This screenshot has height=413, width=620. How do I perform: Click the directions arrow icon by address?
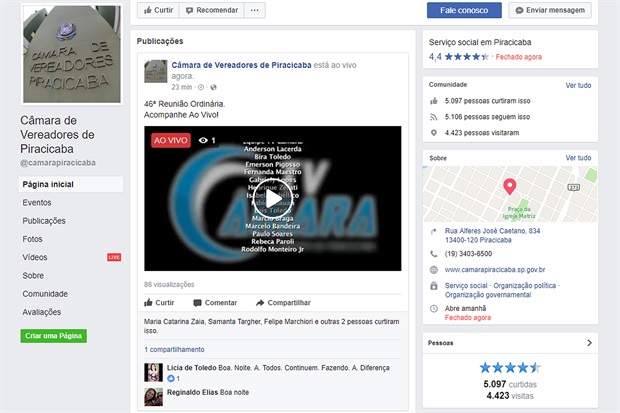pyautogui.click(x=434, y=231)
